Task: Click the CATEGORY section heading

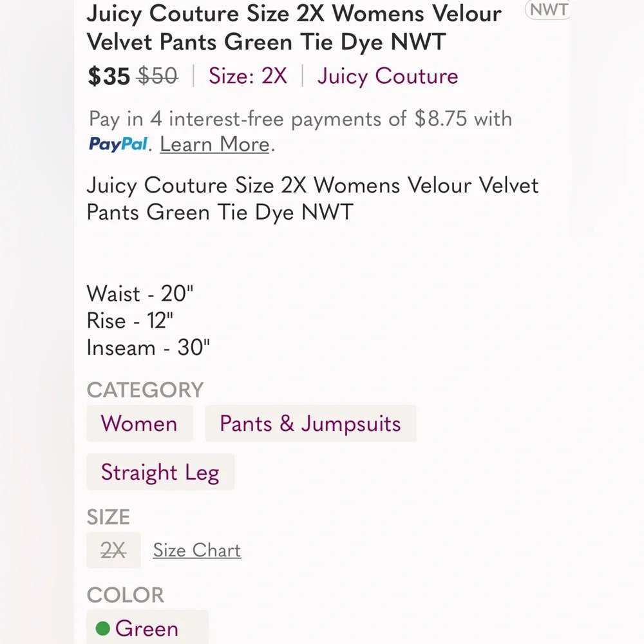Action: pos(144,390)
